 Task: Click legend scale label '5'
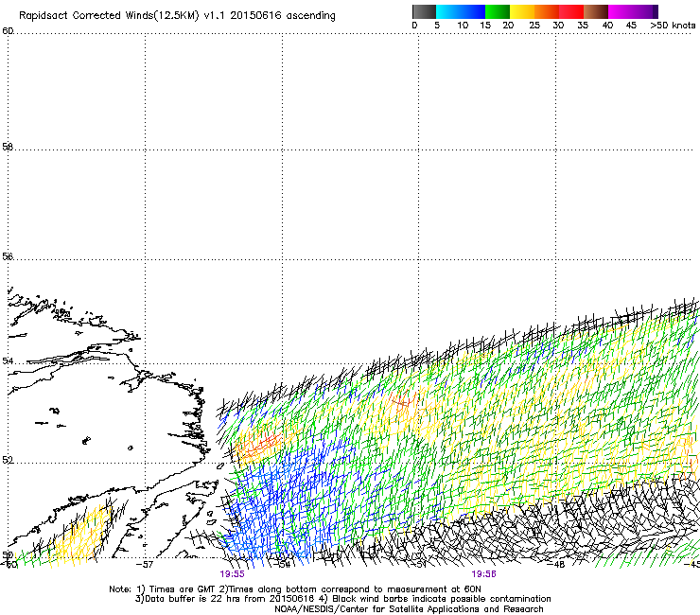coord(437,26)
